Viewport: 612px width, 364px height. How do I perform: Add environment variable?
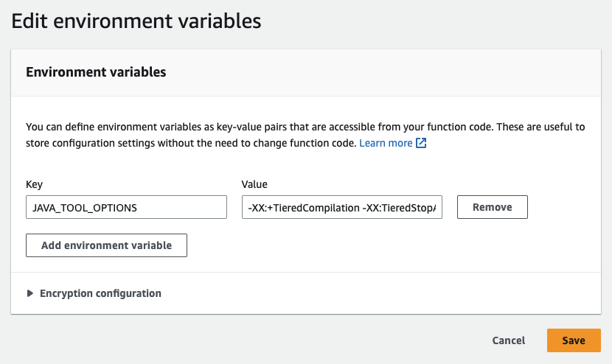tap(106, 245)
